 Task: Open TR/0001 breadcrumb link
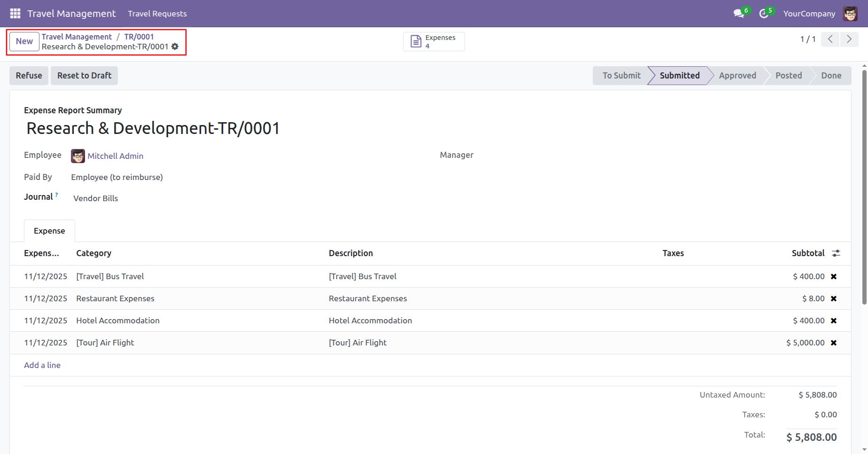tap(139, 37)
